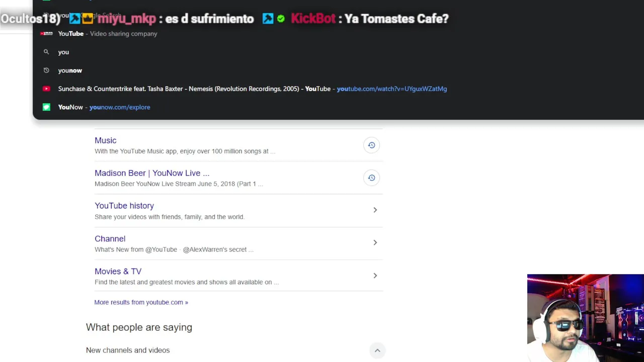
Task: Pick the "younow" history suggestion
Action: tap(338, 70)
